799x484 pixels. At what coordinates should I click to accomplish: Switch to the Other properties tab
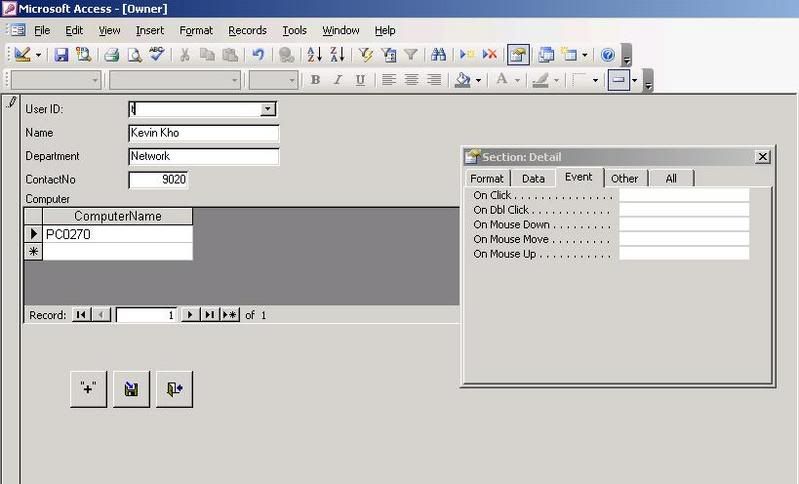[x=624, y=178]
